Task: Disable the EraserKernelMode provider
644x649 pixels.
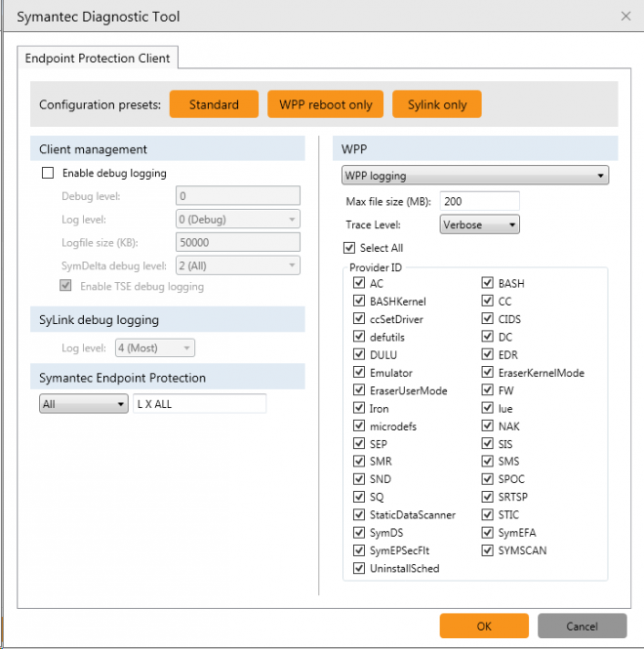Action: pos(488,372)
